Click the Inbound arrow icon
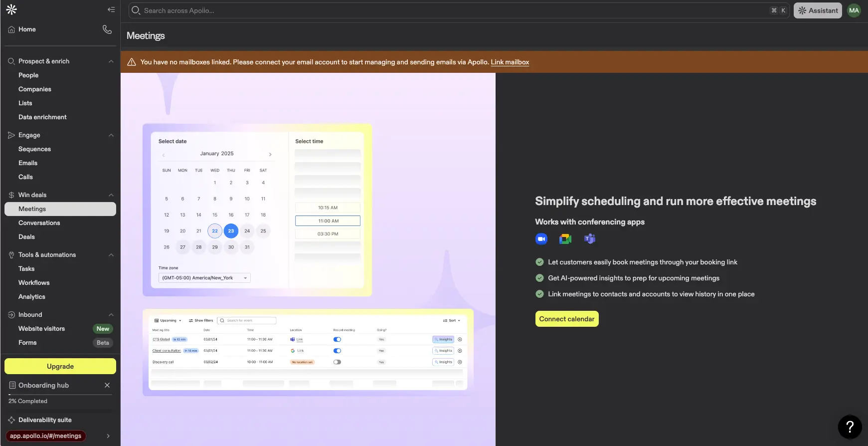868x446 pixels. tap(11, 315)
